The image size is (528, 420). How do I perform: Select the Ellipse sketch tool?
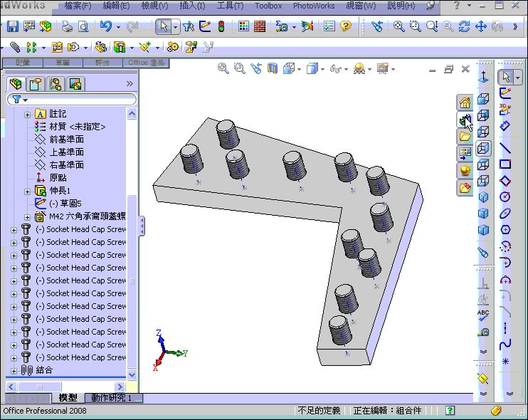point(505,213)
